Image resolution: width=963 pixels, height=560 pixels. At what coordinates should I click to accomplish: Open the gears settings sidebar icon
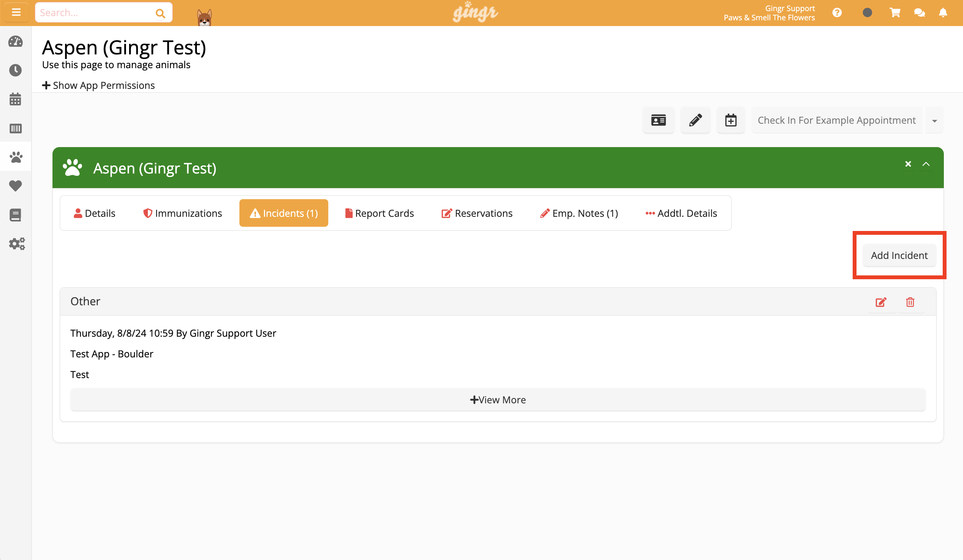click(17, 244)
